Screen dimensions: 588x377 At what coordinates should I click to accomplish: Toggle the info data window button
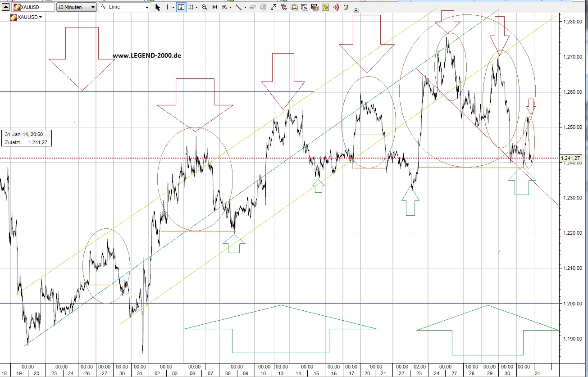pyautogui.click(x=181, y=7)
